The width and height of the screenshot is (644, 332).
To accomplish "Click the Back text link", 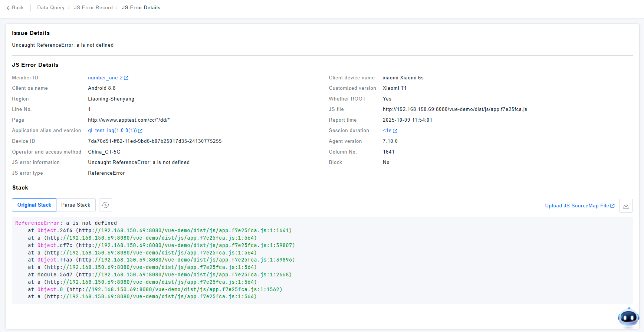I will [18, 8].
